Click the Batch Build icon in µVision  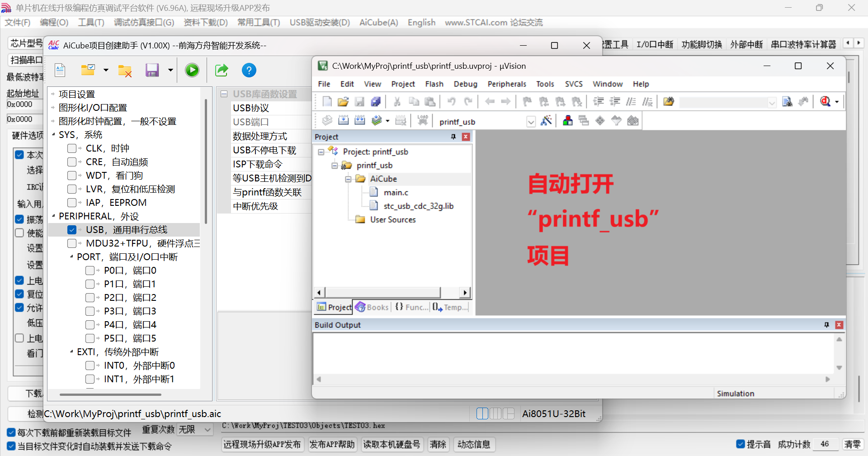(x=376, y=120)
